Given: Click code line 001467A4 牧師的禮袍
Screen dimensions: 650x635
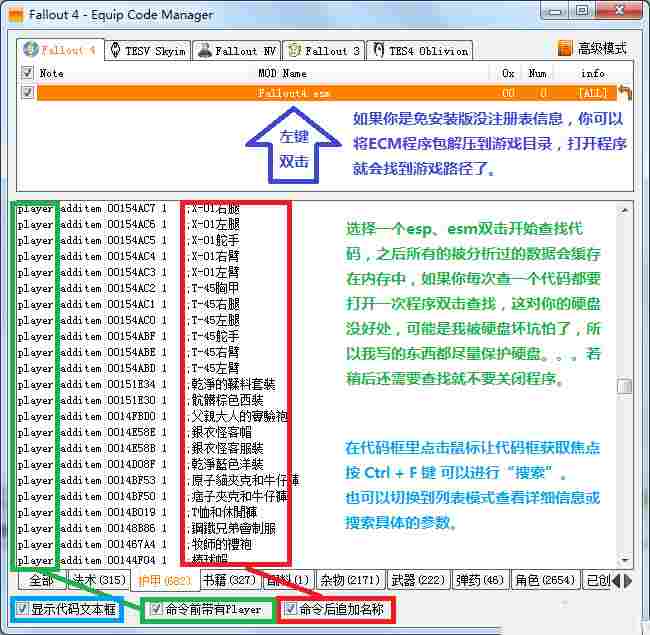Looking at the screenshot, I should (x=134, y=545).
